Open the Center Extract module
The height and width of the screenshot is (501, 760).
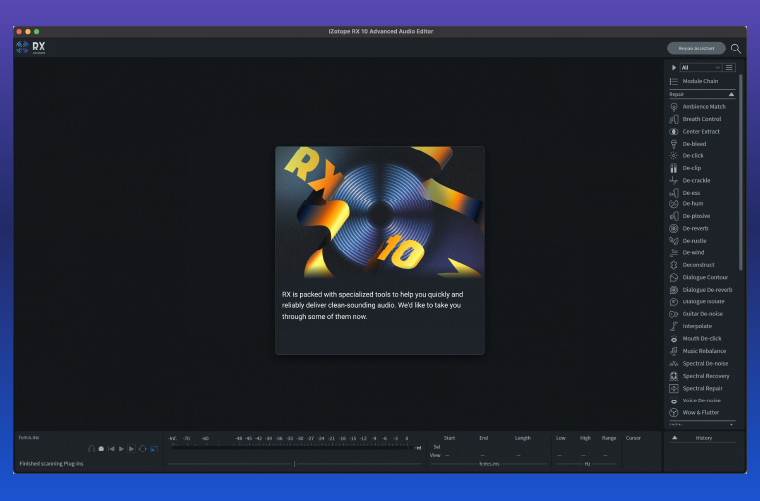[695, 131]
